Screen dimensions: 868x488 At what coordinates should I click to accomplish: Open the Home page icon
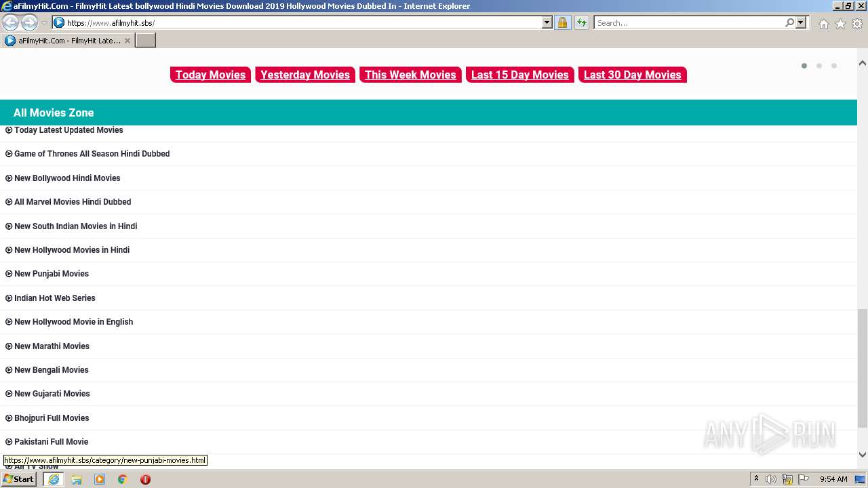tap(823, 24)
